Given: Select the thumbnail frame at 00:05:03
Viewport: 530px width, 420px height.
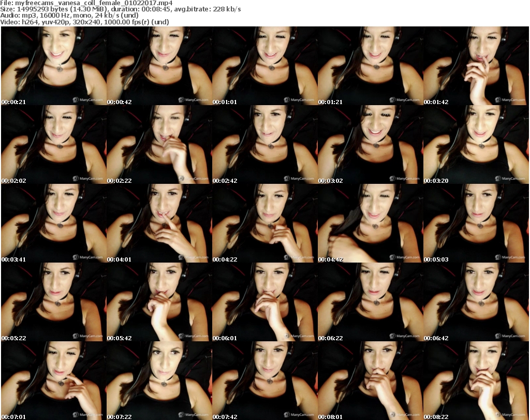Looking at the screenshot, I should click(x=476, y=224).
